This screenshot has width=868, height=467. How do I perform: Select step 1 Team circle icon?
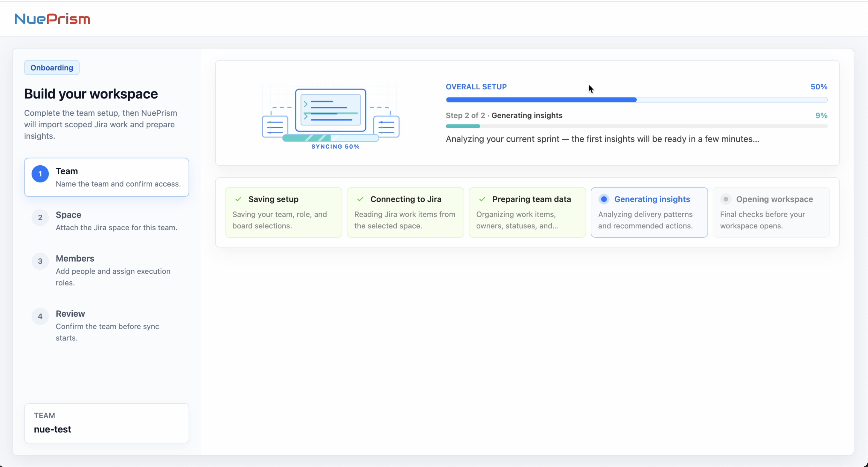tap(40, 174)
